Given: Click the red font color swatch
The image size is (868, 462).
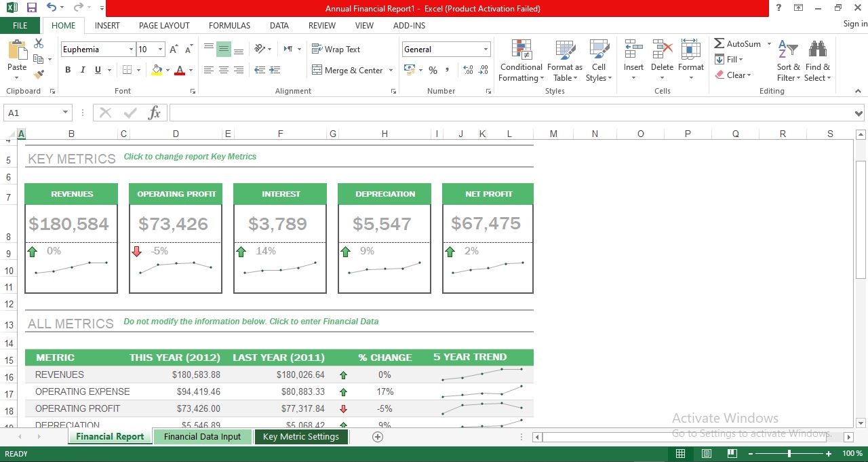Looking at the screenshot, I should click(180, 75).
